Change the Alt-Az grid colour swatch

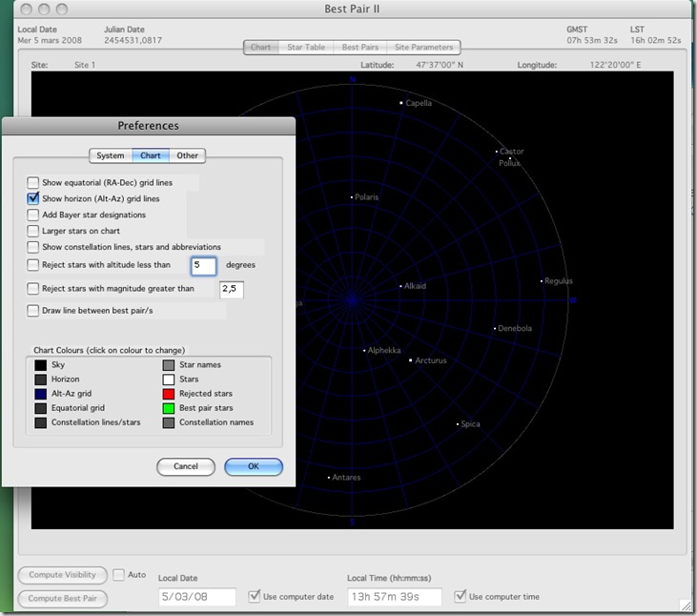pyautogui.click(x=40, y=394)
